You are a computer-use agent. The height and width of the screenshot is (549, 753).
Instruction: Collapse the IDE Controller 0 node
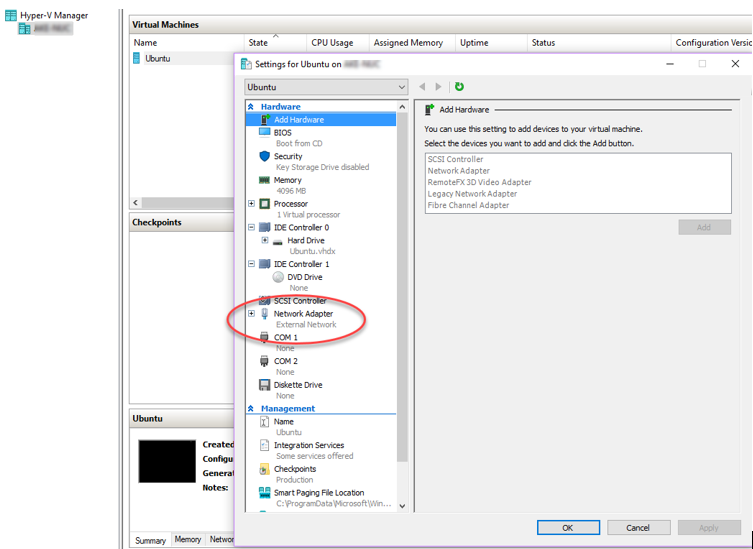pyautogui.click(x=251, y=227)
